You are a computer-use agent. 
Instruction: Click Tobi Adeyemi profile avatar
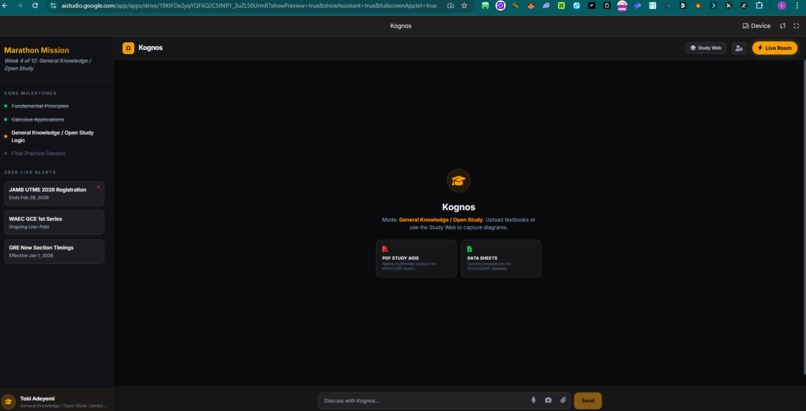(x=8, y=402)
